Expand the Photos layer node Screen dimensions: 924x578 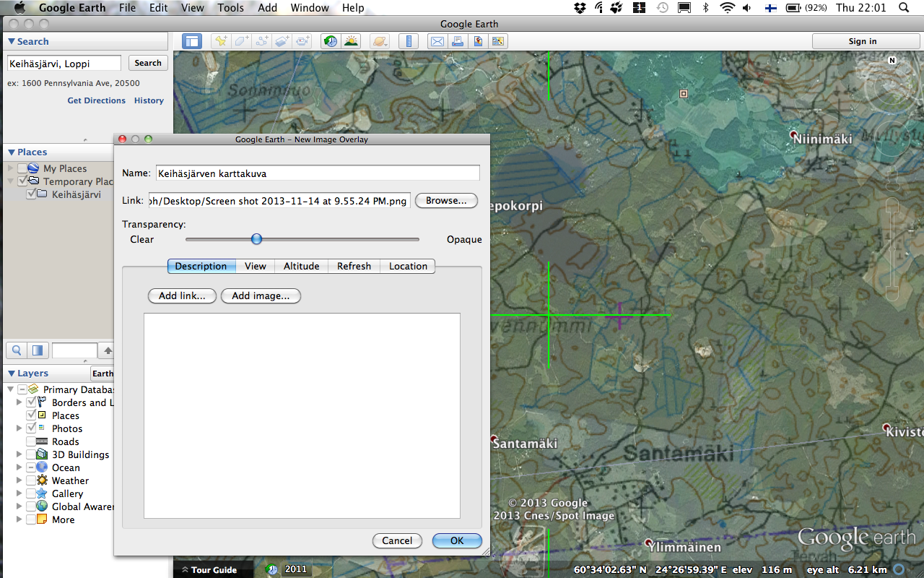tap(19, 428)
